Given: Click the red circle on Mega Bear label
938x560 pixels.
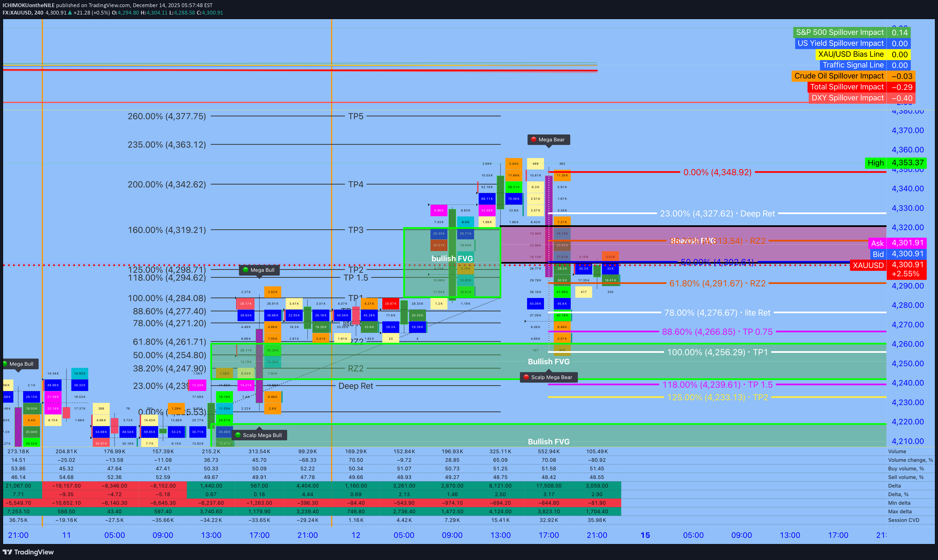Looking at the screenshot, I should point(533,140).
